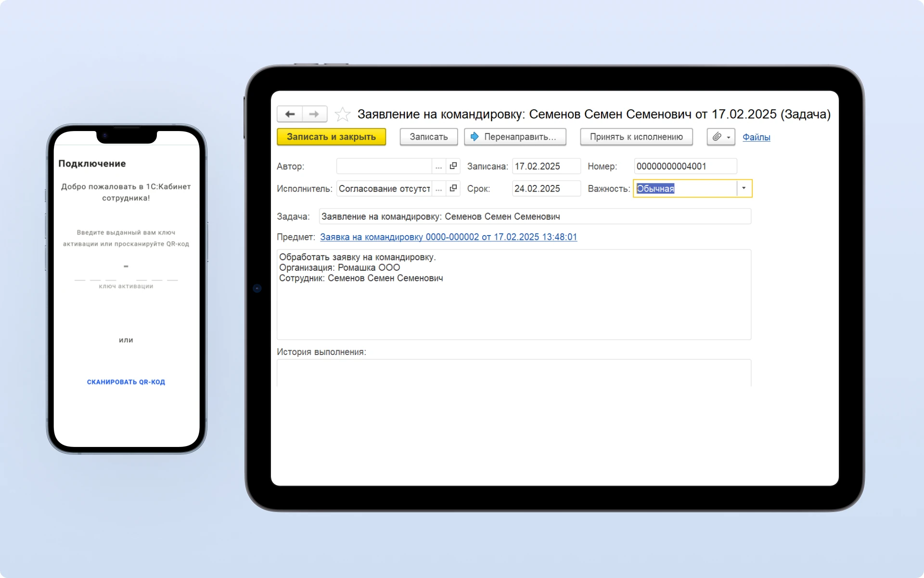Click Принять к исполнению button

tap(636, 137)
